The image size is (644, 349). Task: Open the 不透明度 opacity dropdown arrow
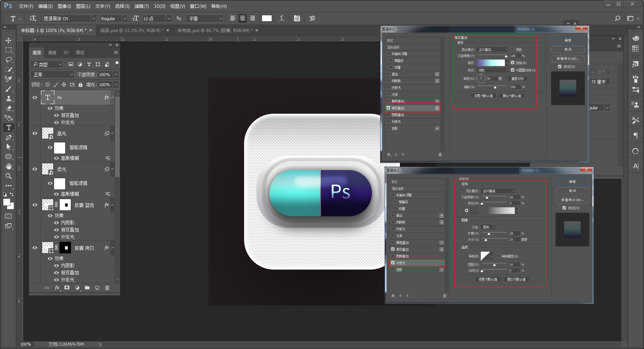tap(116, 75)
